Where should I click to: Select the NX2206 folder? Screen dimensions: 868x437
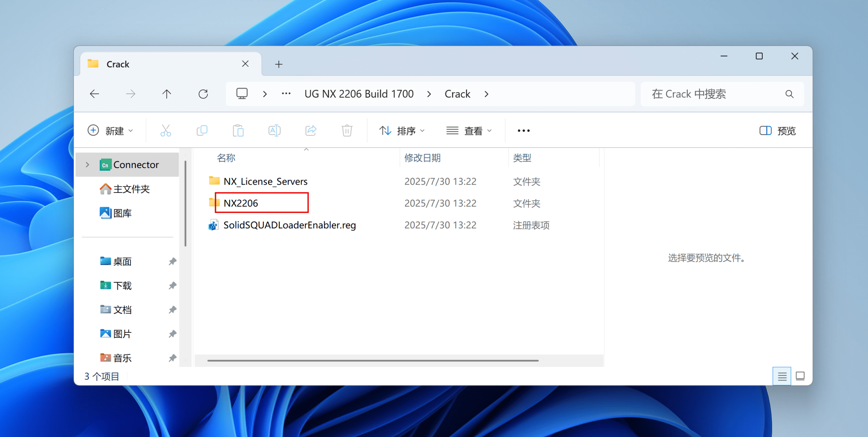click(x=241, y=203)
